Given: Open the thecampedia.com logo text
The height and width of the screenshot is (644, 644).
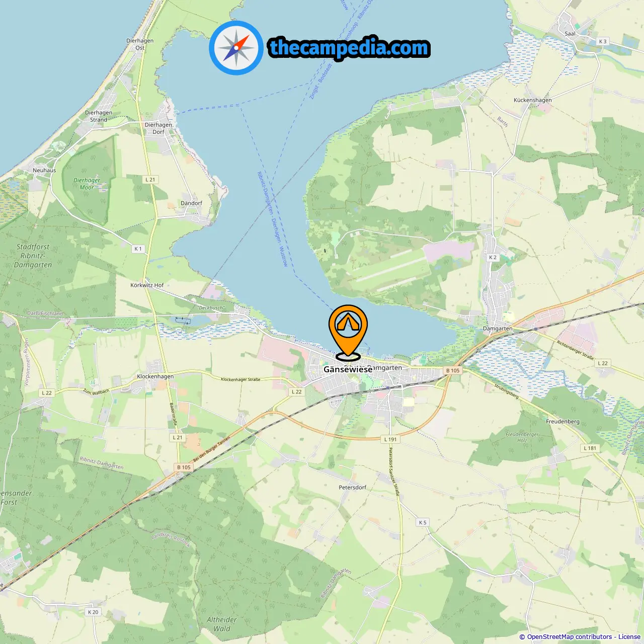Looking at the screenshot, I should pos(349,48).
